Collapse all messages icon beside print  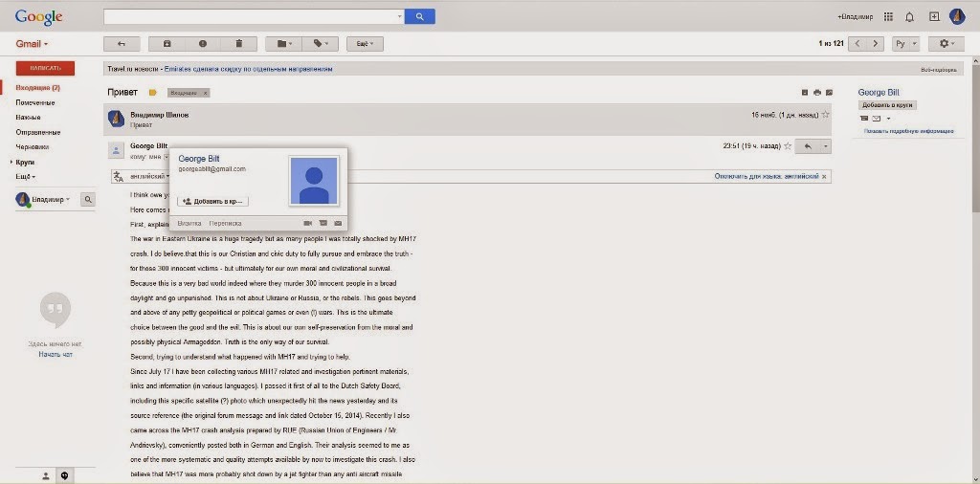click(805, 93)
